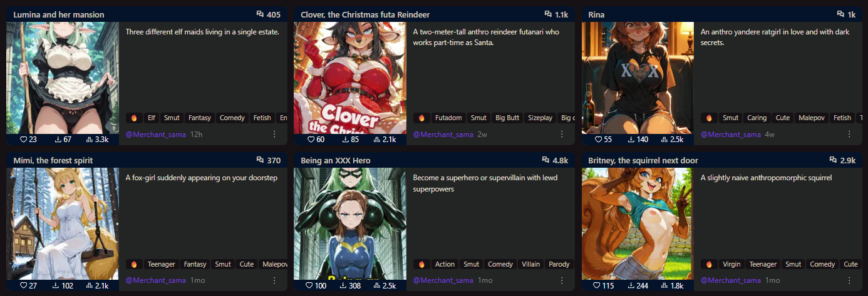Select the Caring tag on the Rina card
Screen dimensions: 868x296
click(x=757, y=118)
